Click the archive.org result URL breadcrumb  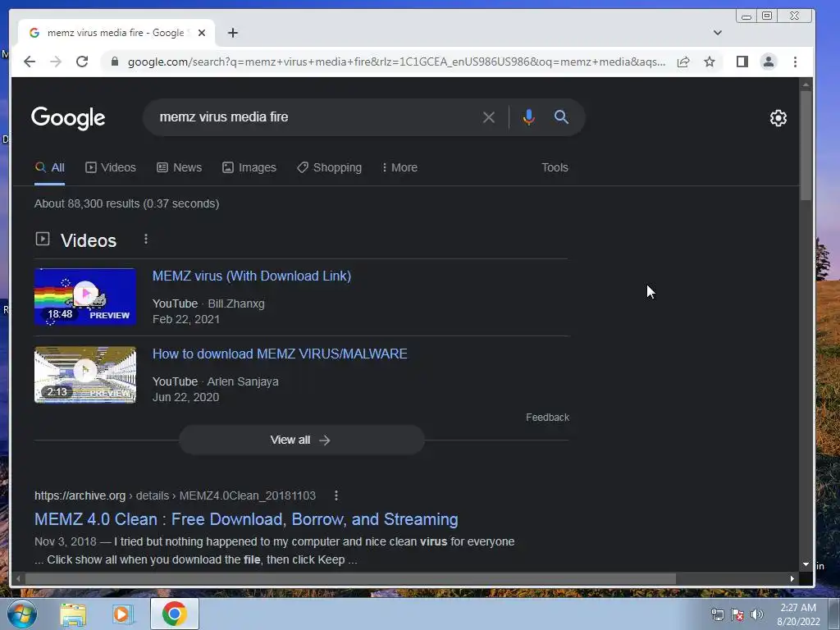176,495
